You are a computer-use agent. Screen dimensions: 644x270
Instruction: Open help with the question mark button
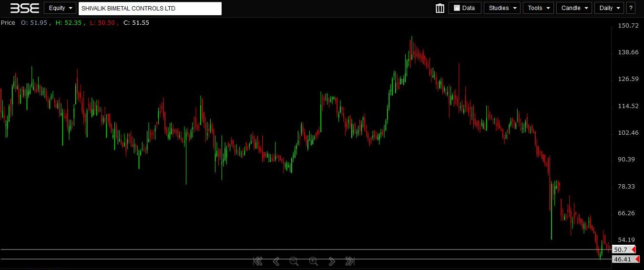tap(631, 8)
